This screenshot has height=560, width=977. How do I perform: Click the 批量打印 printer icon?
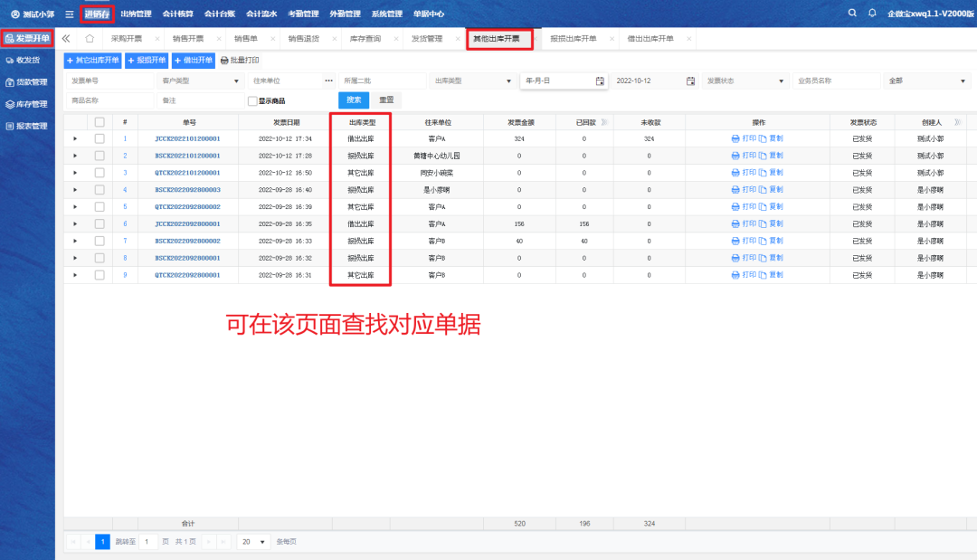[224, 61]
